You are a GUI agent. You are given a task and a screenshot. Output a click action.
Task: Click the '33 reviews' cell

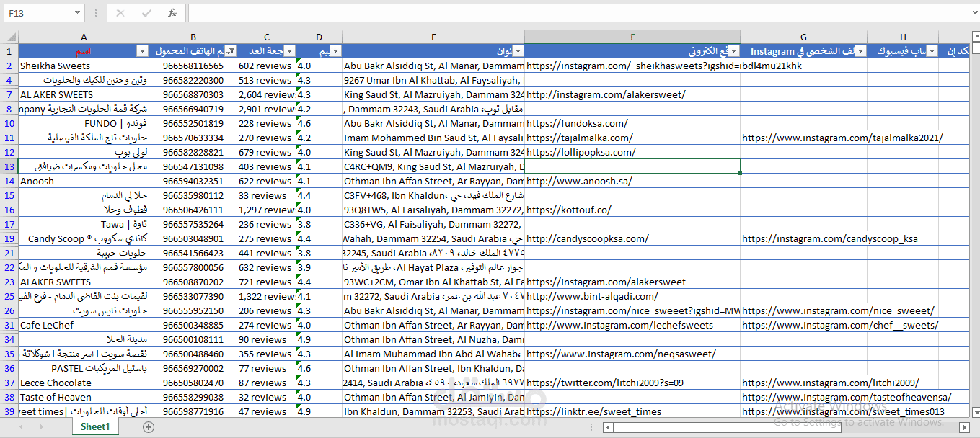tap(266, 195)
